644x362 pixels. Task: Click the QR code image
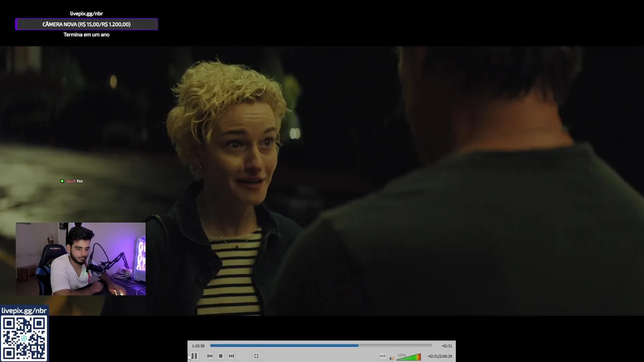click(x=24, y=338)
